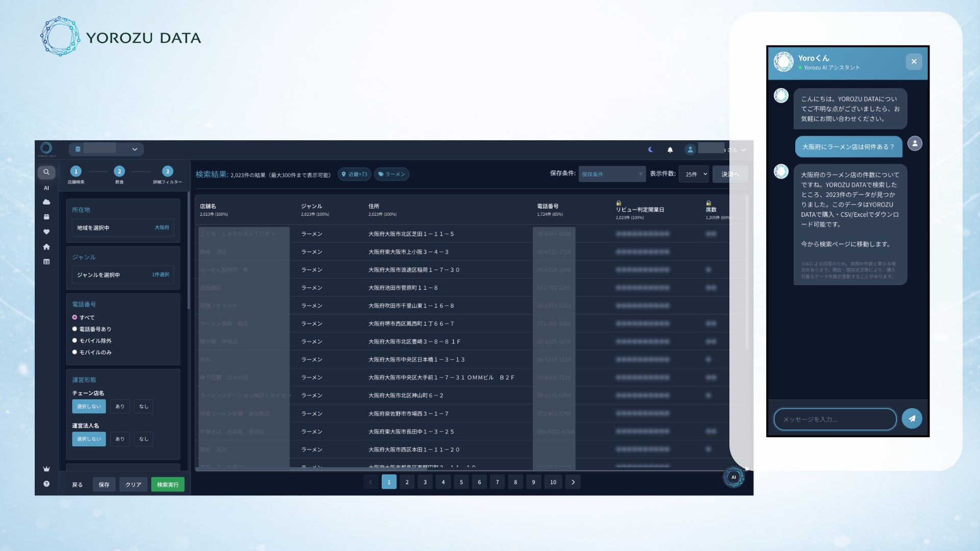The height and width of the screenshot is (551, 980).
Task: Open 表示件数 25件 dropdown
Action: (694, 174)
